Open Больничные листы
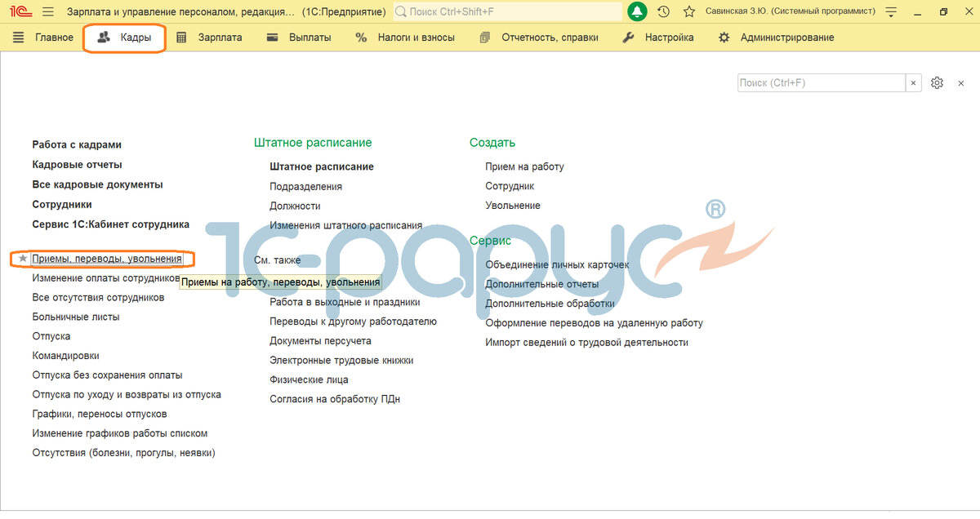This screenshot has height=519, width=980. tap(76, 317)
